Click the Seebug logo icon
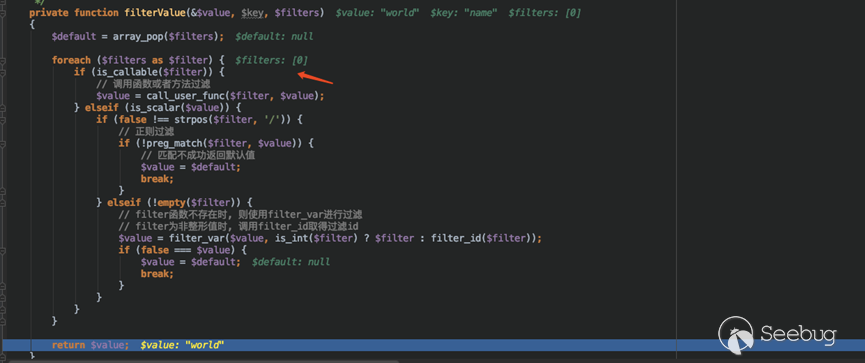Screen dimensions: 865x363 737,335
